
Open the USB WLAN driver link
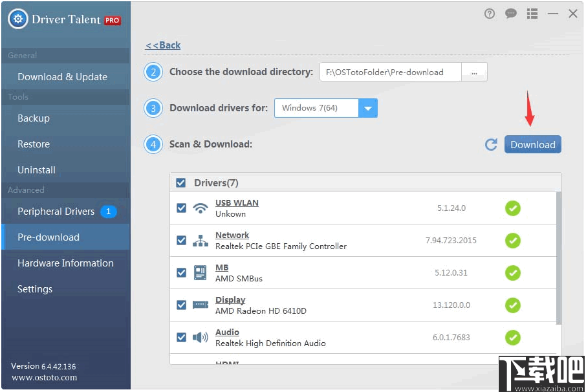pyautogui.click(x=237, y=202)
